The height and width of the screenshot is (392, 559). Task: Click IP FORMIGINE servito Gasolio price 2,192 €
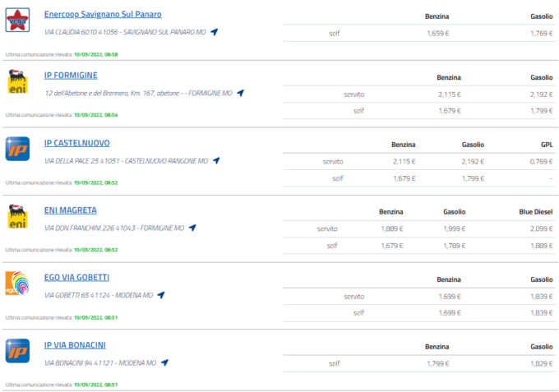(x=542, y=95)
